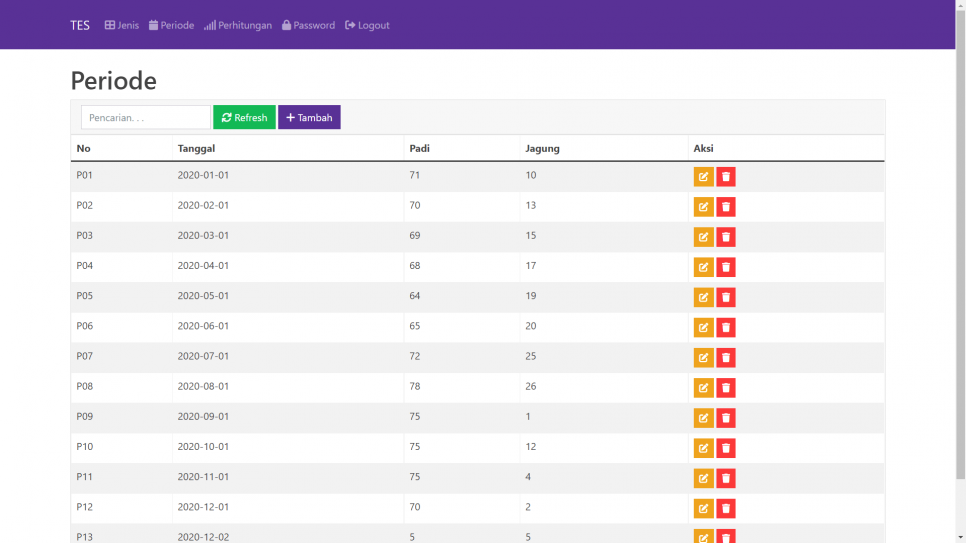Edit the P05 record
This screenshot has width=966, height=543.
click(x=703, y=297)
